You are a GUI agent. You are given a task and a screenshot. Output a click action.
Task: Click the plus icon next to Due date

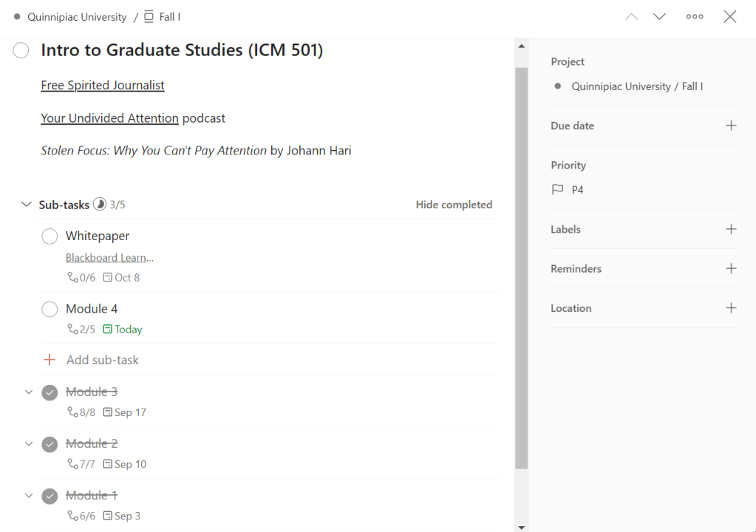point(731,126)
